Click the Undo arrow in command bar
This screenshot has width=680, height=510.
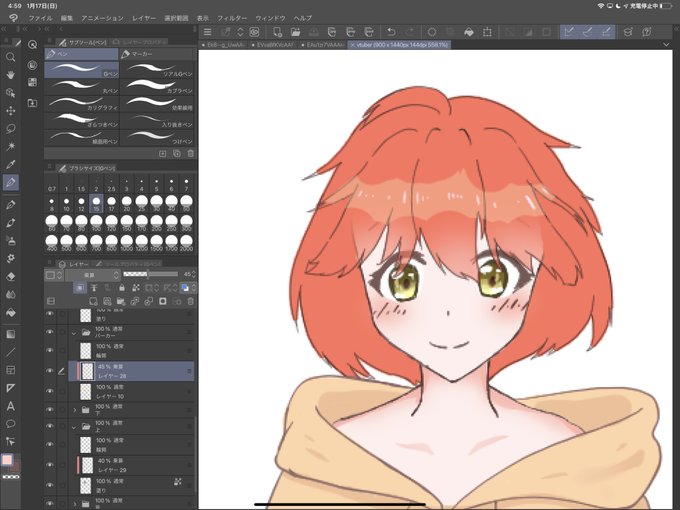[391, 32]
